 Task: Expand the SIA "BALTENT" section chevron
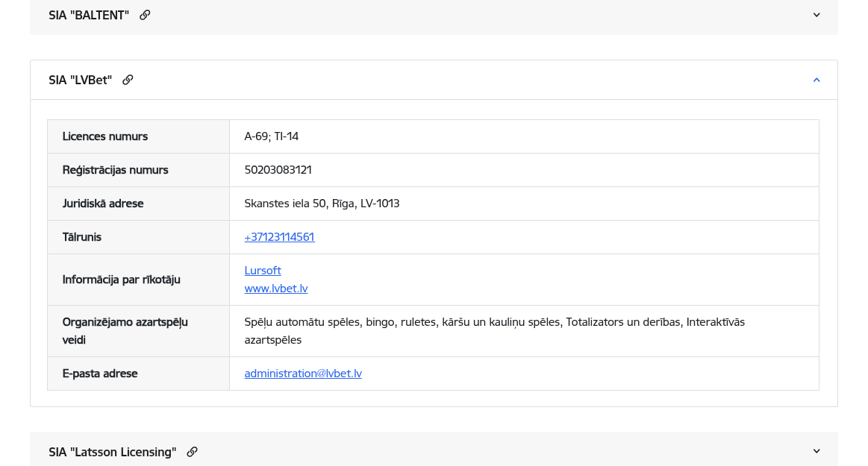pyautogui.click(x=817, y=15)
